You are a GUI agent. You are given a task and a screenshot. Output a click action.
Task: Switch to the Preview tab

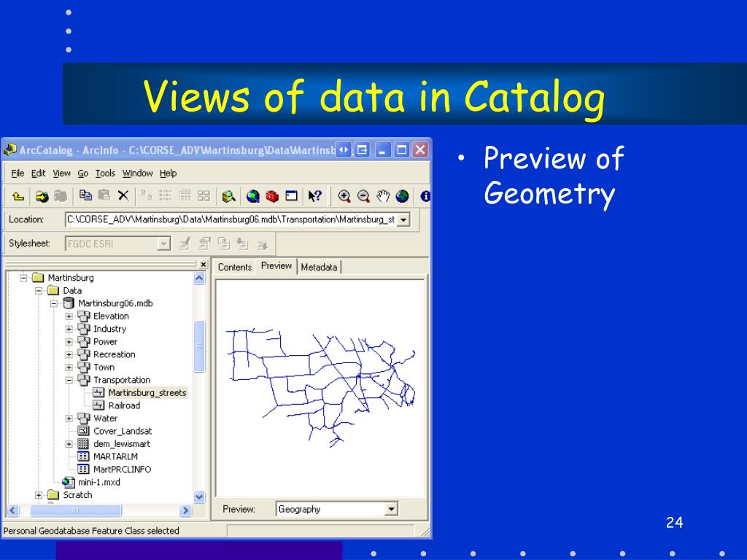276,265
